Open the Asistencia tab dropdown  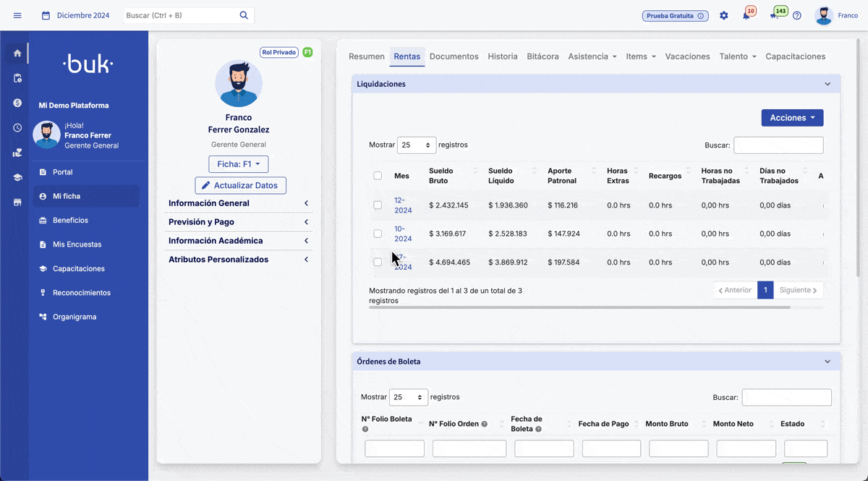(592, 56)
